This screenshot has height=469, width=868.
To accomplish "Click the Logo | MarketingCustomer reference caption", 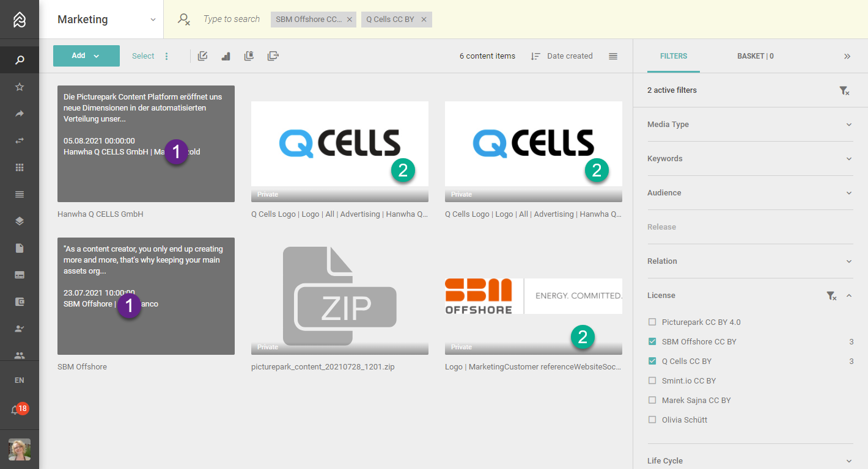I will 533,367.
